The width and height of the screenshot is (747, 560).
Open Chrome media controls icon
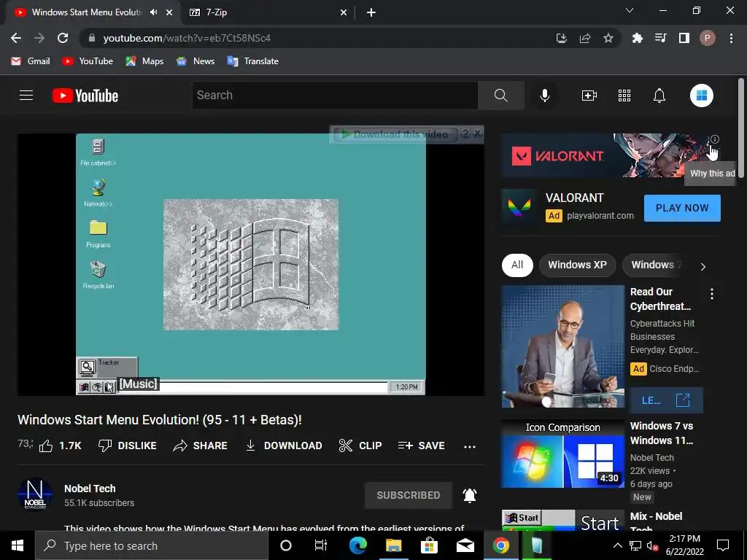[660, 38]
